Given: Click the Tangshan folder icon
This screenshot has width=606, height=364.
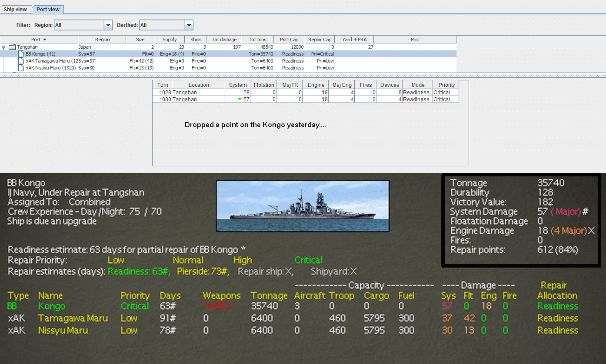Looking at the screenshot, I should 12,47.
